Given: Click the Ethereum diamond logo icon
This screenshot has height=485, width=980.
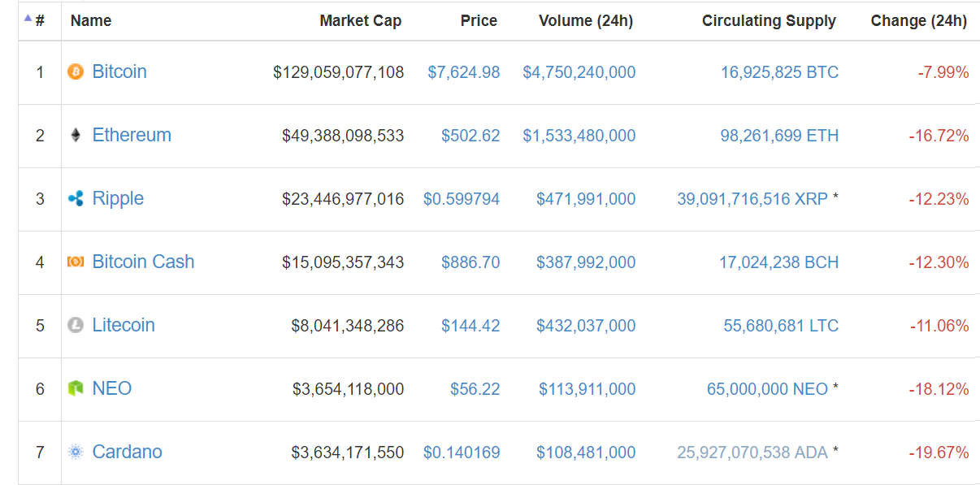Looking at the screenshot, I should pyautogui.click(x=76, y=135).
